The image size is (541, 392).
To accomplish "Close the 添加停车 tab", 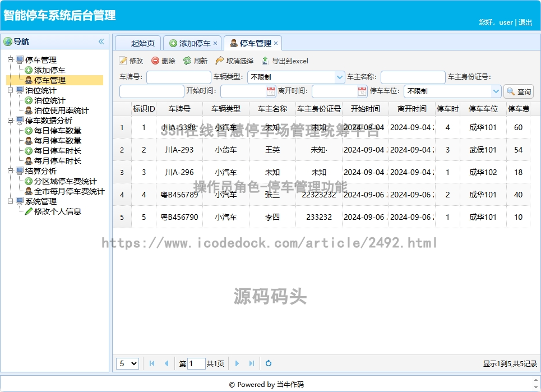I will (x=215, y=43).
